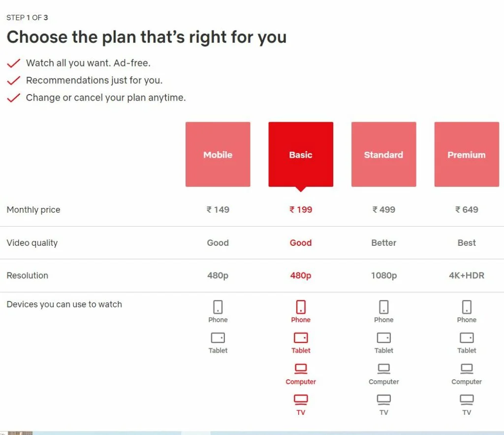
Task: Click the ₹ 149 Mobile monthly price
Action: tap(218, 209)
